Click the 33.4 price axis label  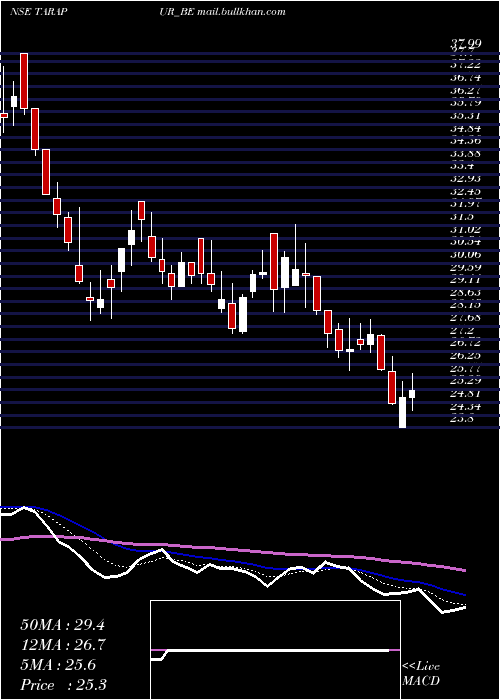tap(462, 166)
